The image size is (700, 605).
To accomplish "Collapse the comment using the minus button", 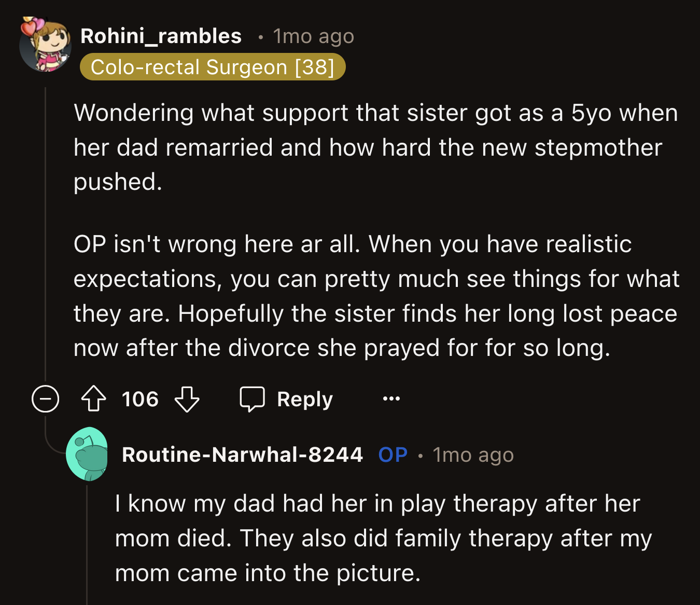I will point(45,399).
